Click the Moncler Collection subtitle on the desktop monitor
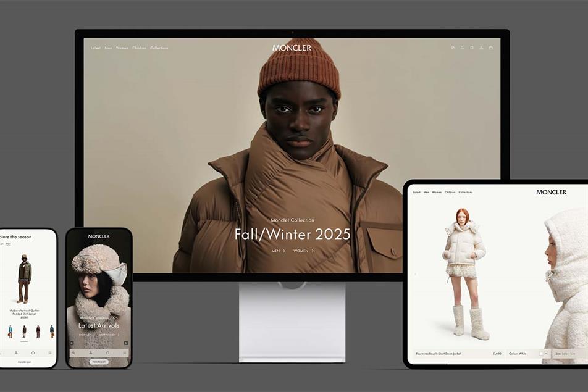 click(292, 220)
